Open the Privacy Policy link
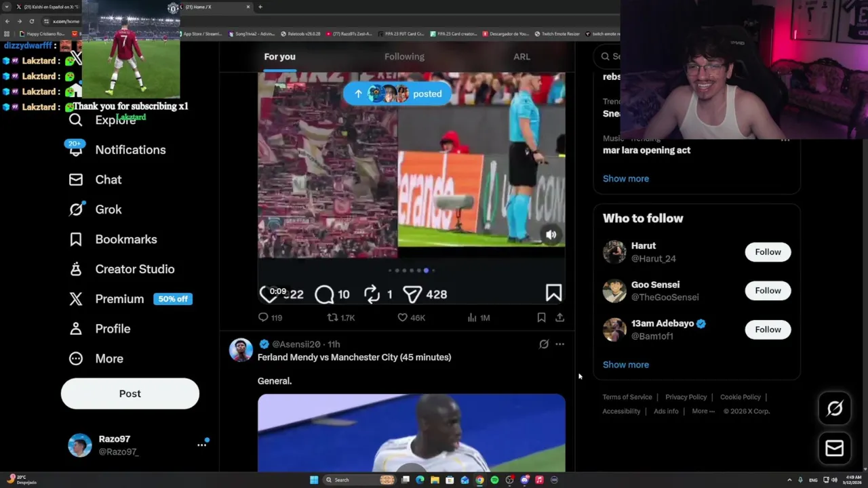 pos(686,397)
